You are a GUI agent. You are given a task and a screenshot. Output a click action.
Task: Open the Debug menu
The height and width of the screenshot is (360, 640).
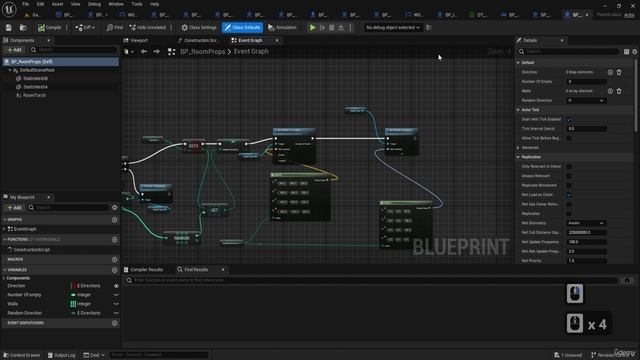point(94,4)
